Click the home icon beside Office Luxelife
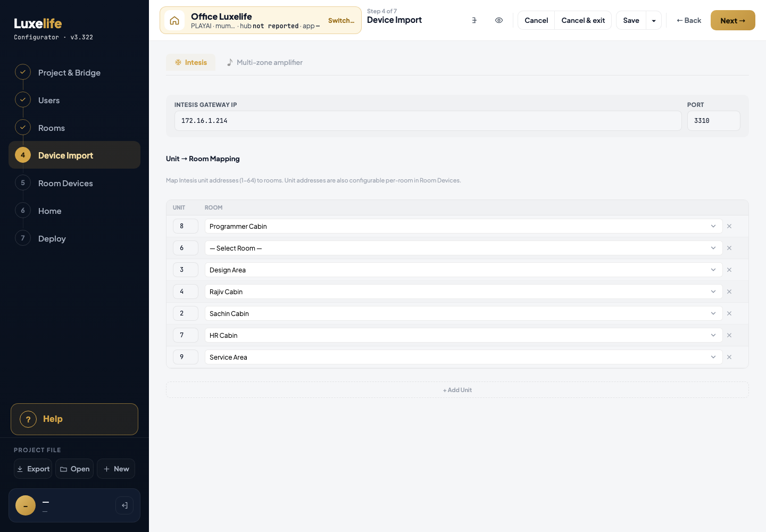This screenshot has height=532, width=766. pyautogui.click(x=174, y=21)
